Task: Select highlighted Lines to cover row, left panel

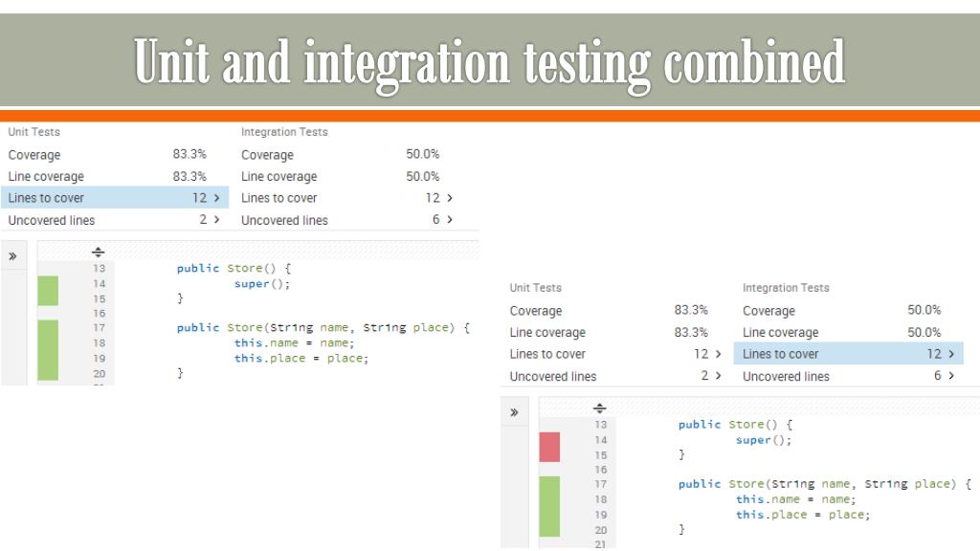Action: 115,197
